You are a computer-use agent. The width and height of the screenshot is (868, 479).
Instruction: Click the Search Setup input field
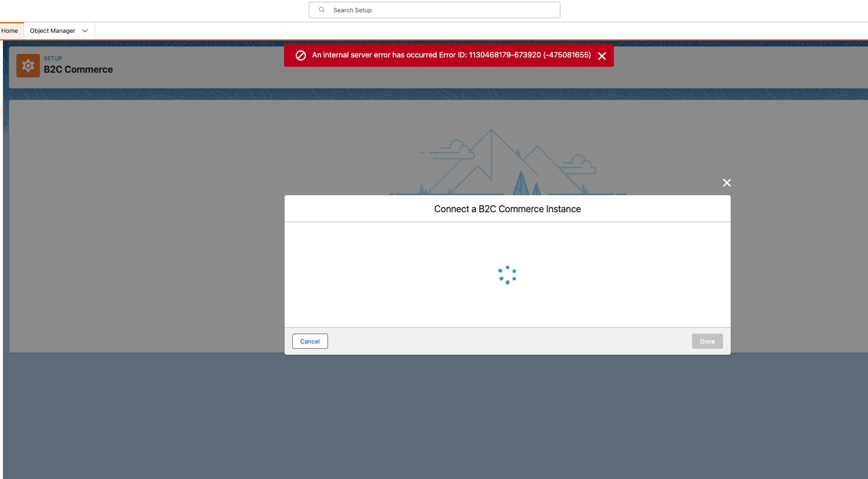click(x=434, y=10)
